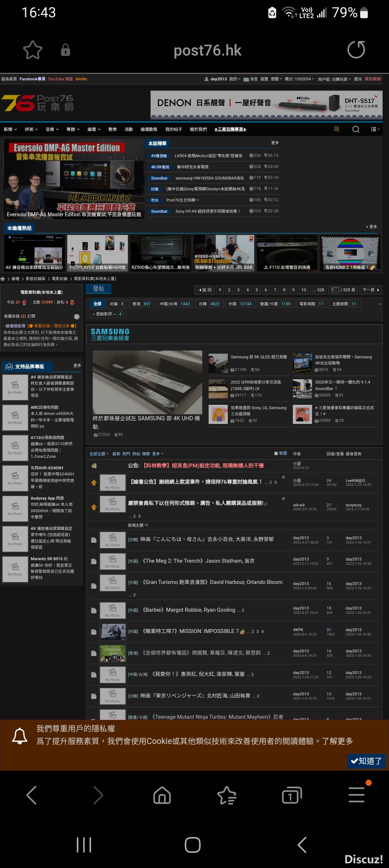Image resolution: width=389 pixels, height=868 pixels.
Task: Go forward with browser forward arrow
Action: (x=98, y=795)
